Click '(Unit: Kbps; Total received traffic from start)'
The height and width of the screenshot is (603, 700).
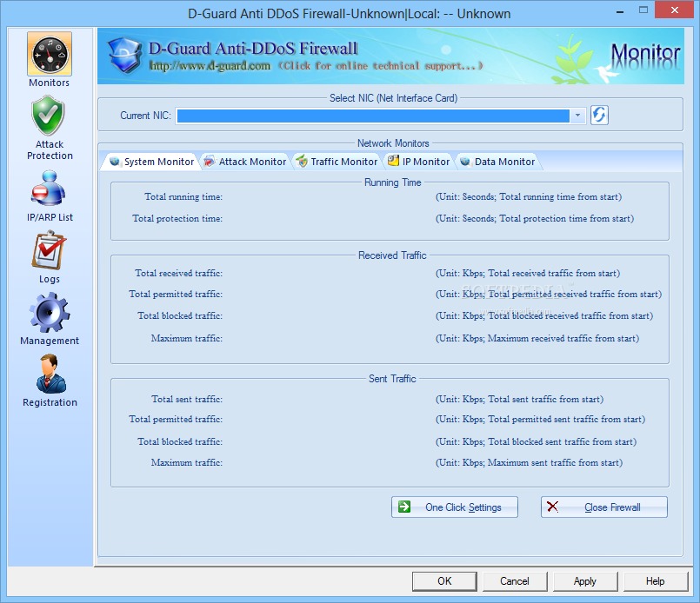(528, 273)
